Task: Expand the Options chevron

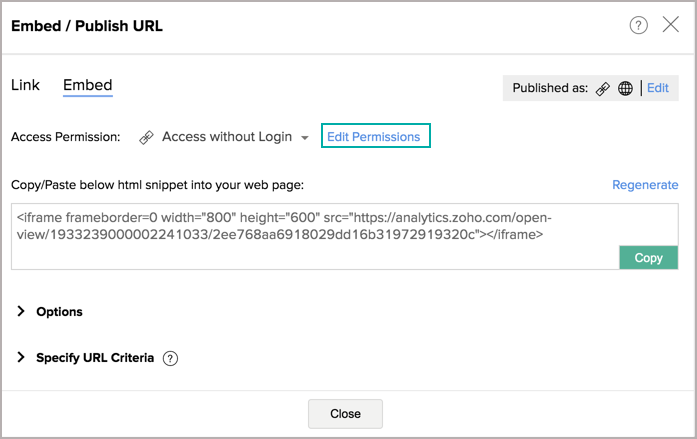Action: coord(20,311)
